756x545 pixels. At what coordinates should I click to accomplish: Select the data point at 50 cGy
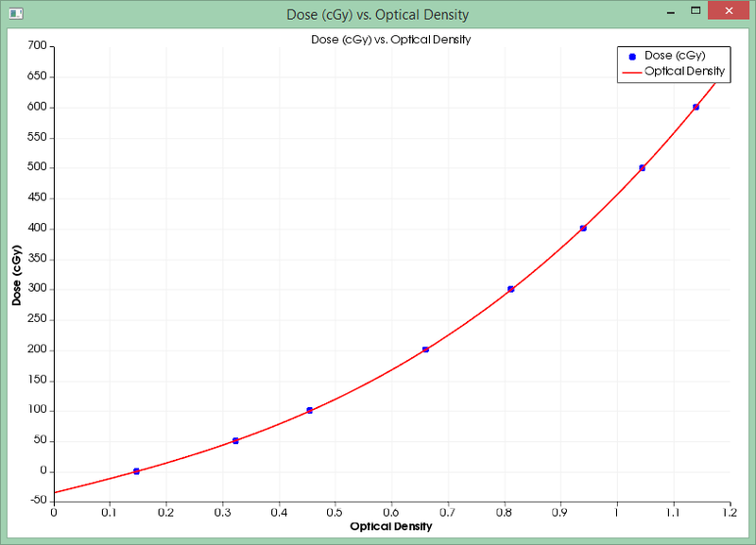tap(235, 440)
